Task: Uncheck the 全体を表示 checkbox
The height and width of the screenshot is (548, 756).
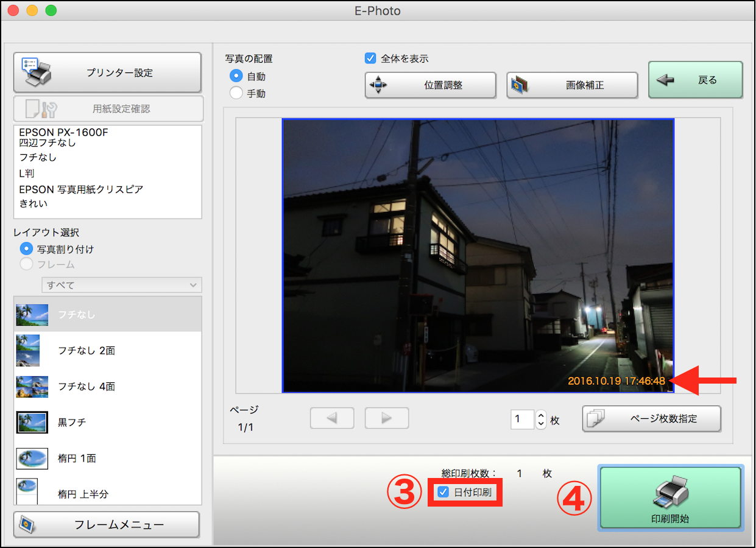Action: point(370,58)
